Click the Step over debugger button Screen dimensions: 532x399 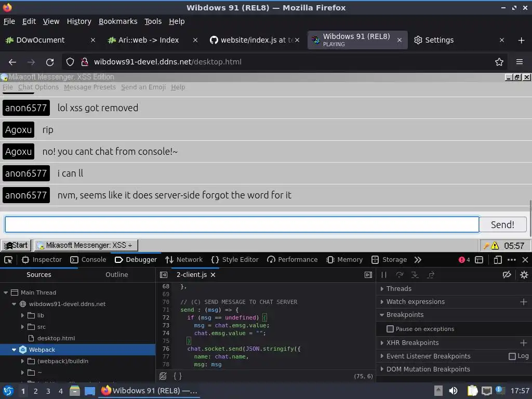tap(400, 275)
